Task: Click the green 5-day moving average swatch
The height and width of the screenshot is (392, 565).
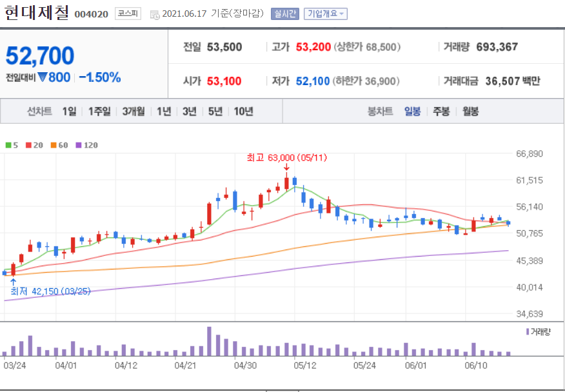Action: click(8, 145)
